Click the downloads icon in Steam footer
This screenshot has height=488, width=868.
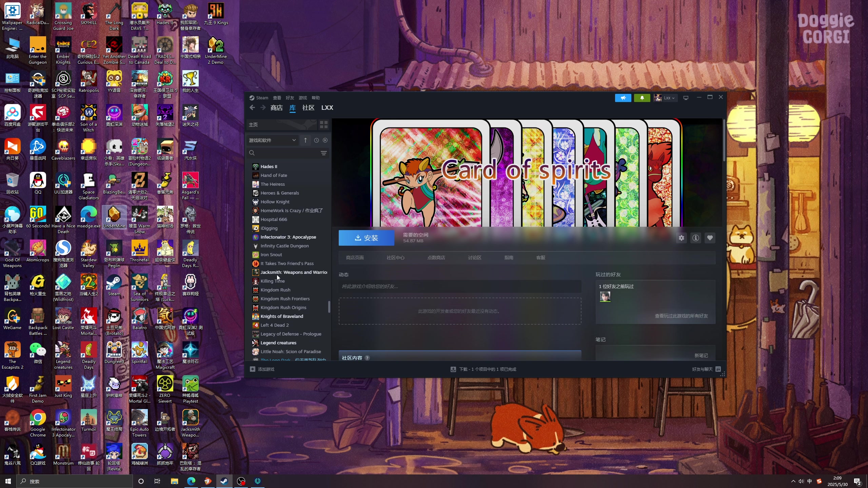(453, 369)
